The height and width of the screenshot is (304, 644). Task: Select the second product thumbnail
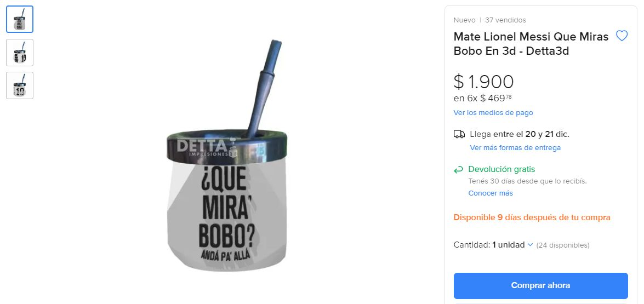20,53
